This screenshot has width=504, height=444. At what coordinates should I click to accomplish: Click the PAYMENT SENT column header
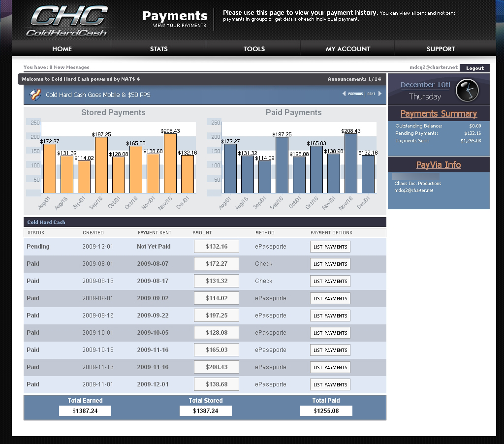click(155, 233)
